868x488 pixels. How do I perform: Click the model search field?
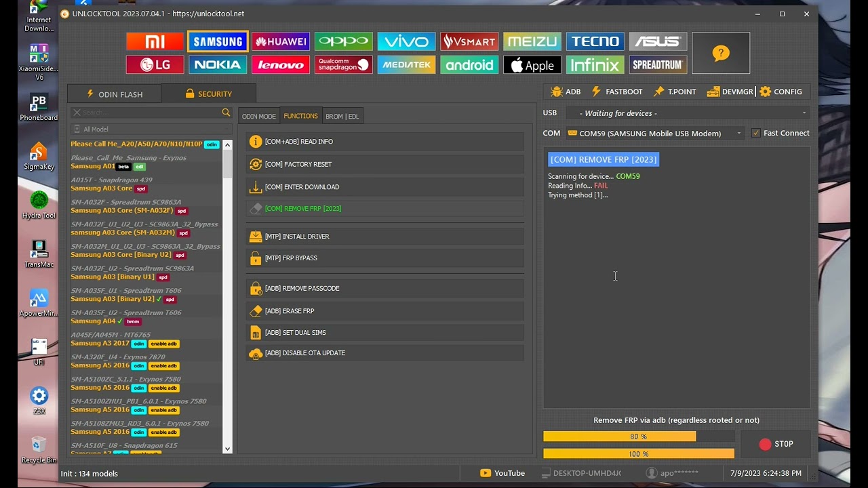pyautogui.click(x=151, y=113)
